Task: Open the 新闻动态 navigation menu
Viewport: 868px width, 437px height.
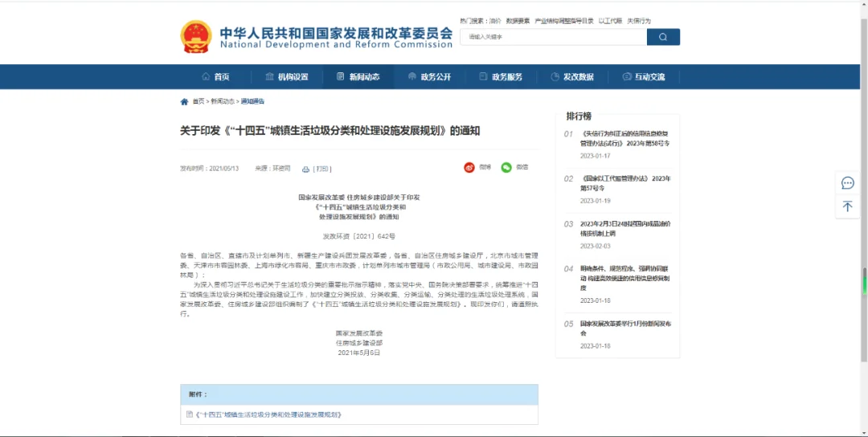Action: point(358,77)
